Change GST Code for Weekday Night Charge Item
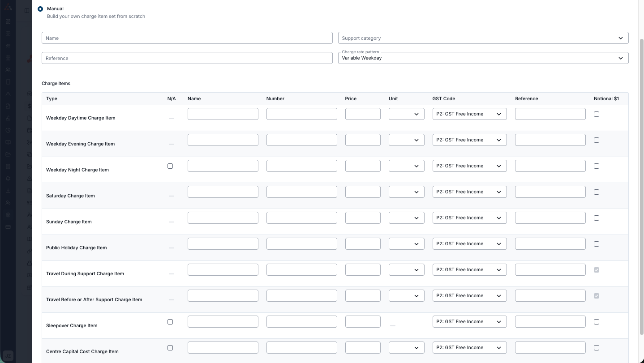Screen dimensions: 644x363 pyautogui.click(x=469, y=166)
